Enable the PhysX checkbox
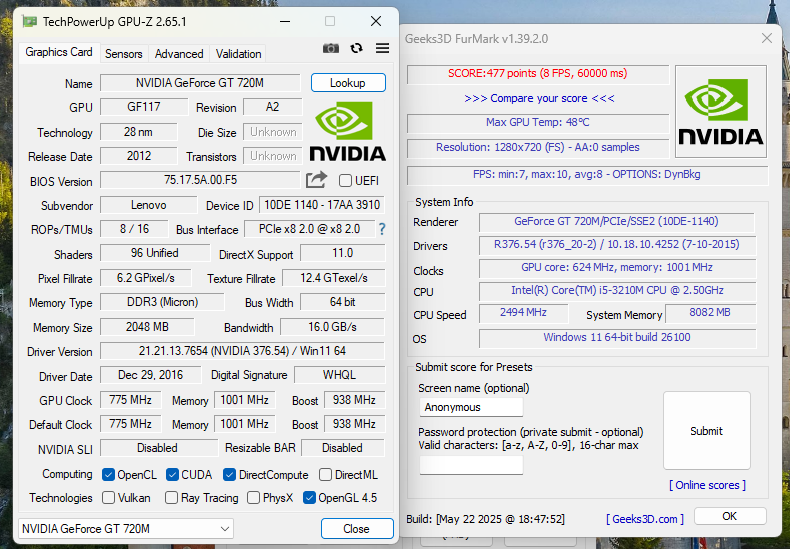The width and height of the screenshot is (790, 549). 253,498
